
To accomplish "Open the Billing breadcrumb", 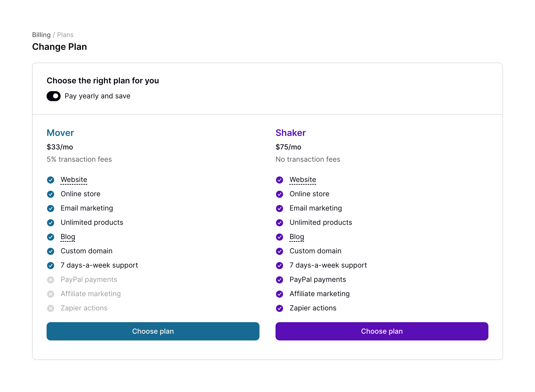I will (x=41, y=35).
